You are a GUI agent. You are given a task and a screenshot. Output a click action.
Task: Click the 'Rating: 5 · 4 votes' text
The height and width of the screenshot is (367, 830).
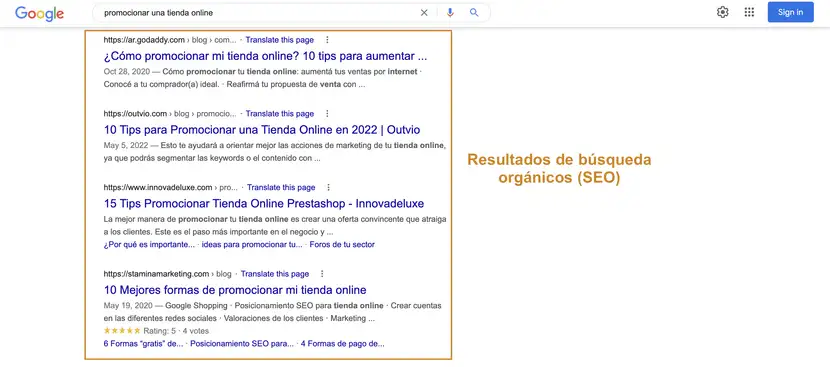176,331
